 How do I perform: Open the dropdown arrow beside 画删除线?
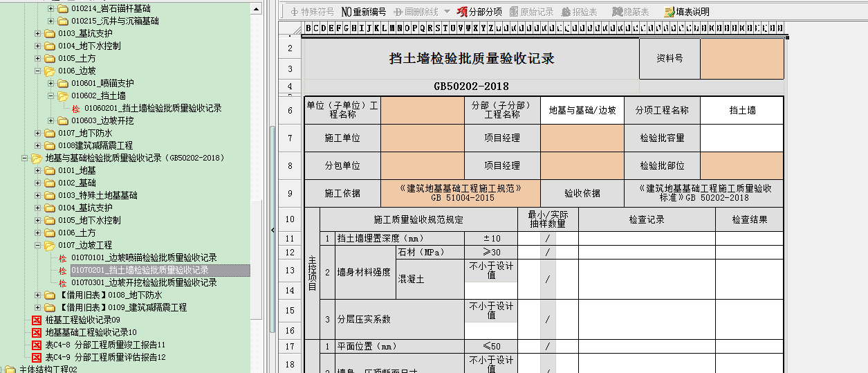pyautogui.click(x=447, y=12)
